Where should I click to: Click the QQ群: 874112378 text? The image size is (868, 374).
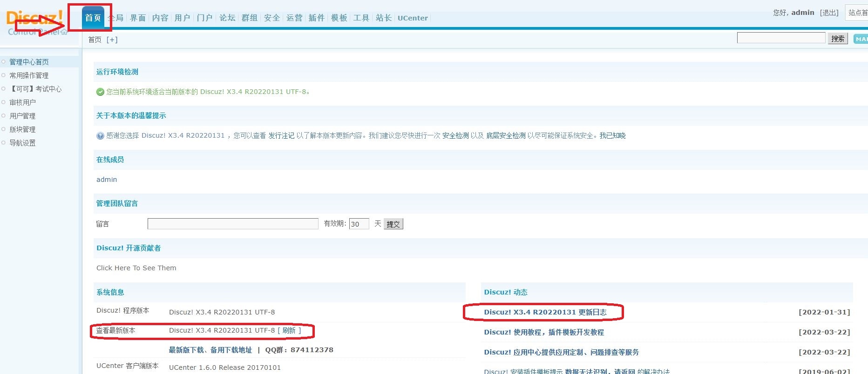pos(299,350)
